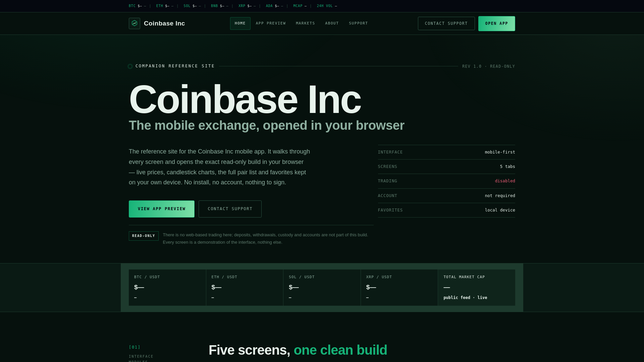
Task: Click the ETH ticker in top bar
Action: (x=165, y=6)
